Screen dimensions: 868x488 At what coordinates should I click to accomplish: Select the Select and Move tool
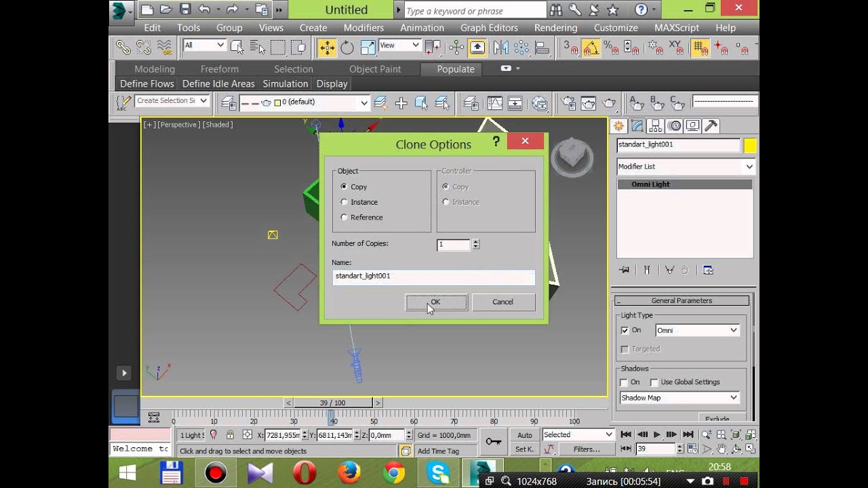point(327,47)
